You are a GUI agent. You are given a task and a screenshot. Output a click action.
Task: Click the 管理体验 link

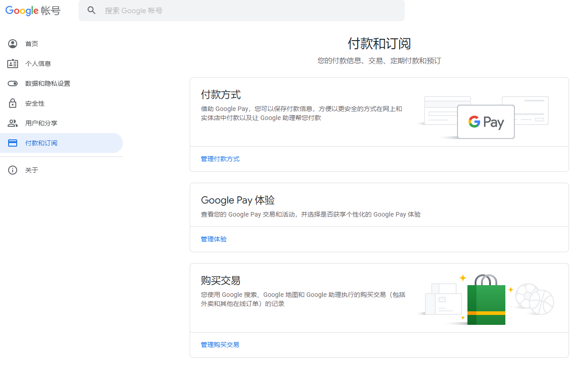pos(214,239)
